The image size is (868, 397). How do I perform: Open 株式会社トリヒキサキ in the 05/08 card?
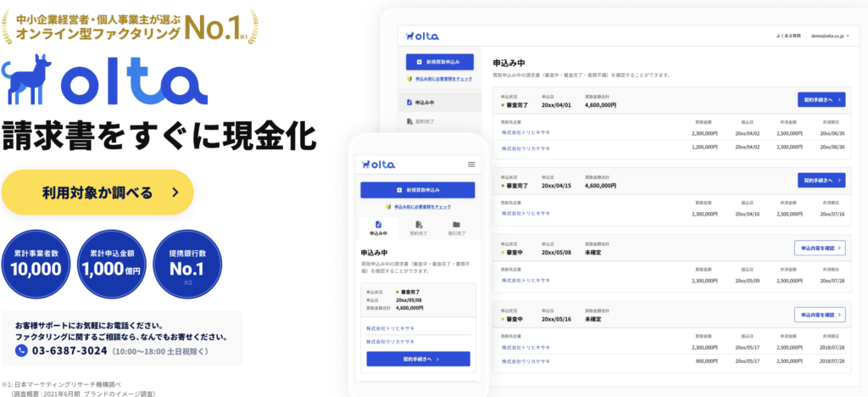point(526,280)
